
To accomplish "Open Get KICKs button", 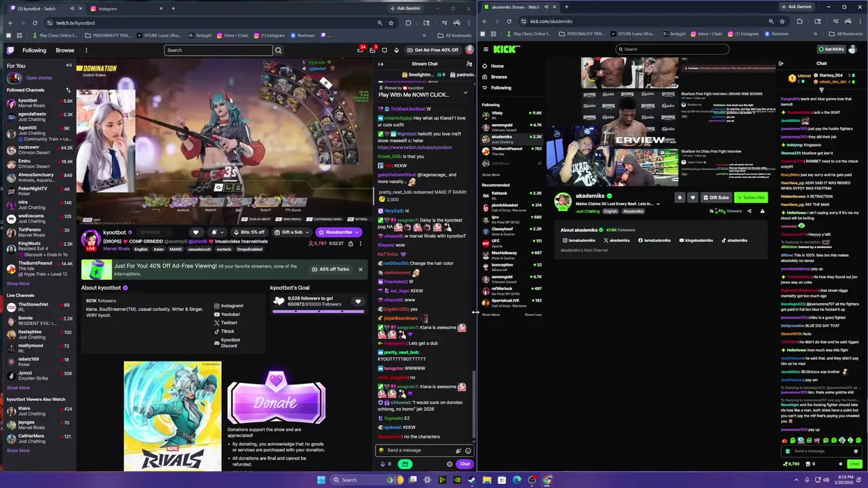I will (831, 49).
